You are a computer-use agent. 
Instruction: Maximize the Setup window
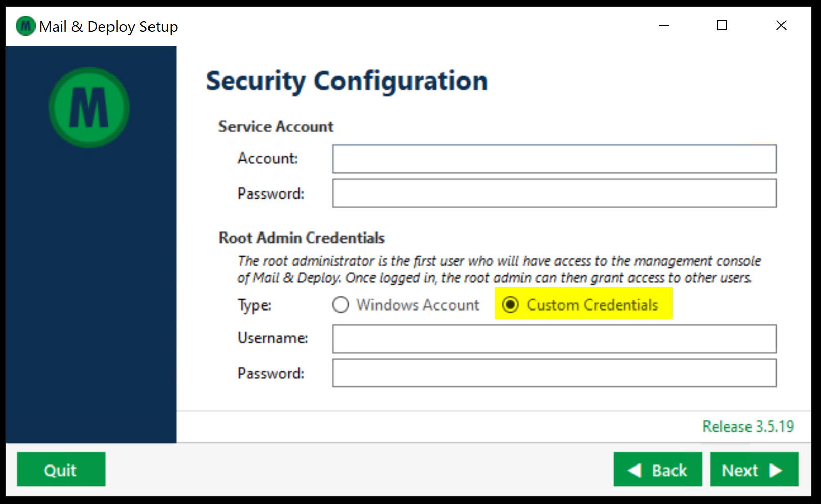722,25
